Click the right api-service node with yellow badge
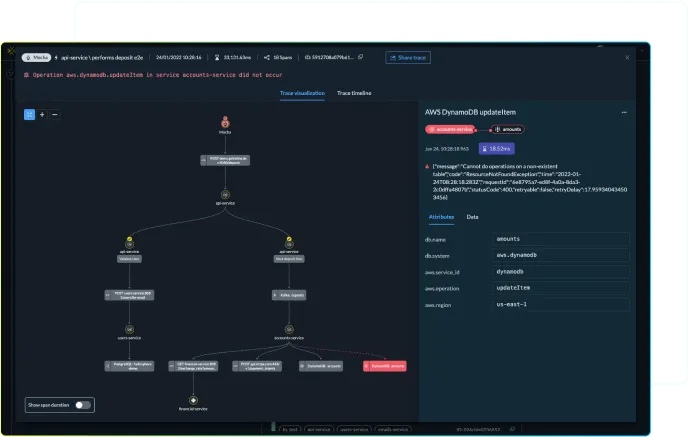 click(289, 243)
